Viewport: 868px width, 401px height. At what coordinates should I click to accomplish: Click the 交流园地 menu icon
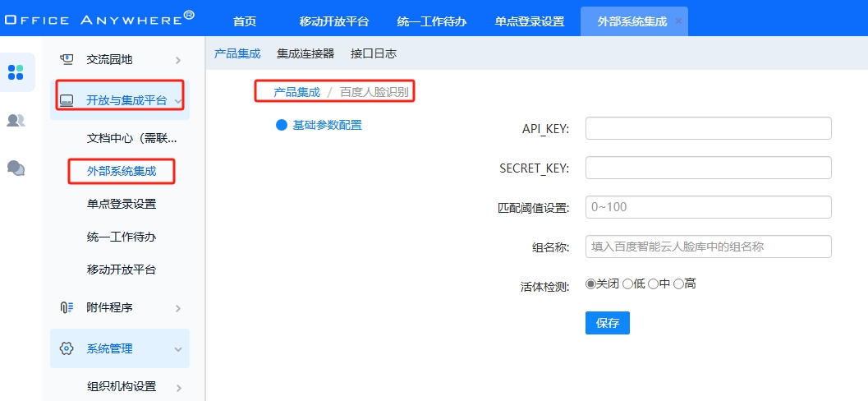point(67,59)
